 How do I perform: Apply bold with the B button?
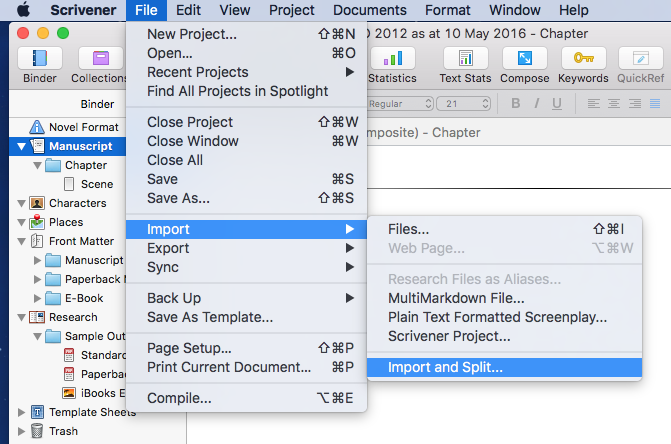(516, 104)
